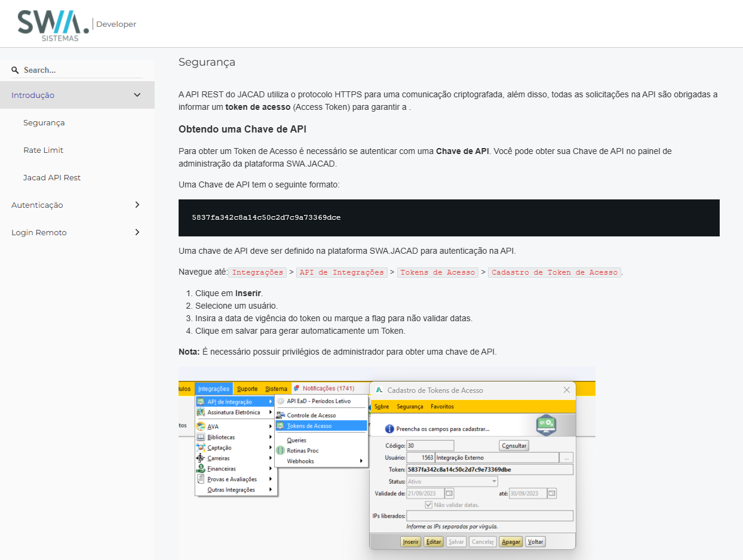Expand the Autenticação sidebar section
This screenshot has height=560, width=743.
tap(137, 205)
